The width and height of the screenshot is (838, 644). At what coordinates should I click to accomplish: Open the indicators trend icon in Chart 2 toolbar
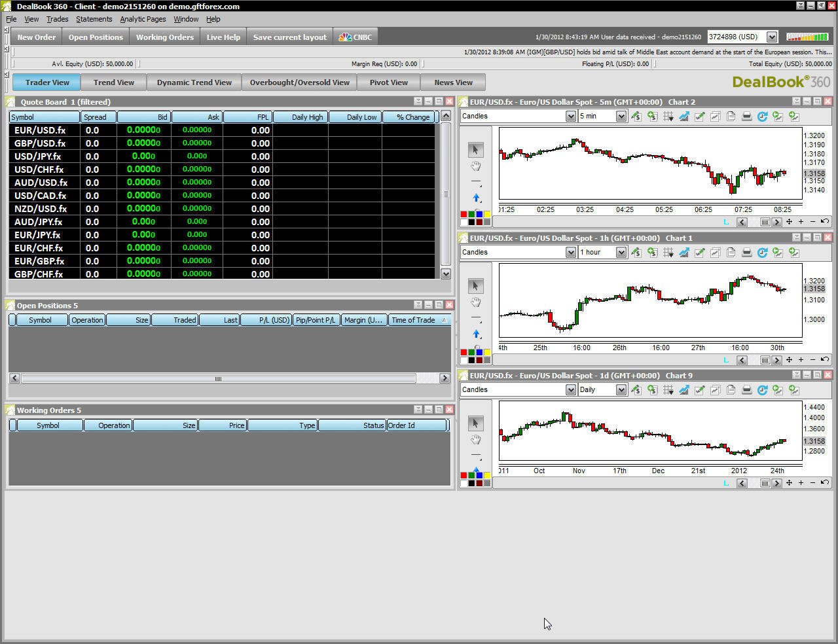683,116
